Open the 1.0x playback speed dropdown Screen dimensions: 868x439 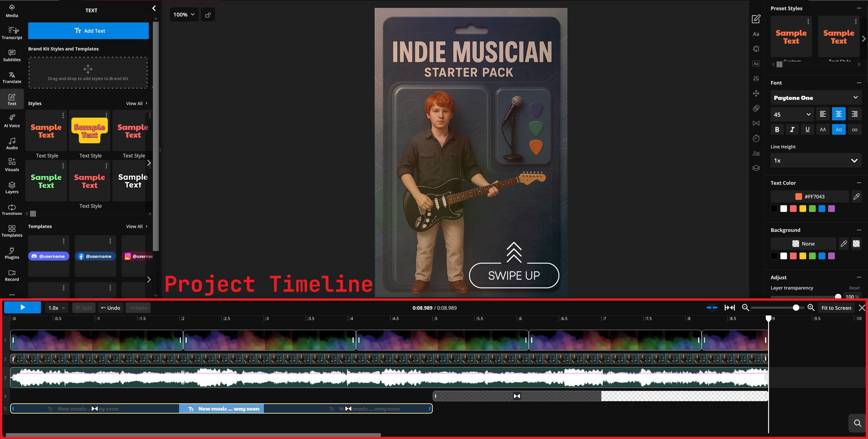(57, 308)
